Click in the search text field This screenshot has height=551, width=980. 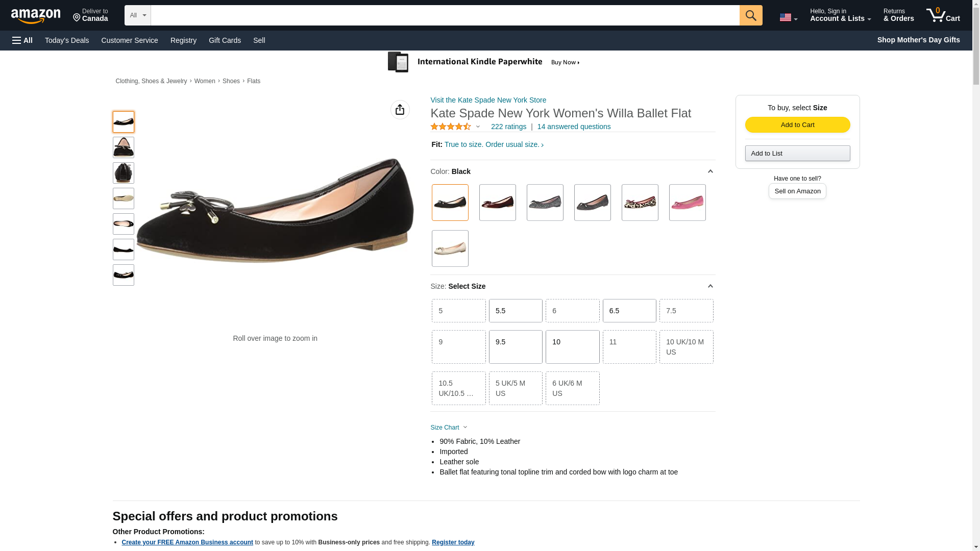point(445,15)
